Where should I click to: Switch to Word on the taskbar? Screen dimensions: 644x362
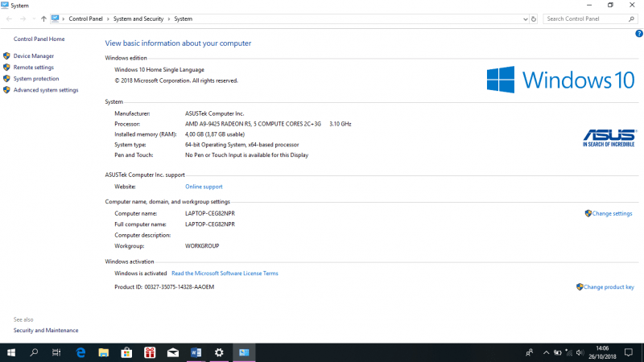click(x=196, y=352)
